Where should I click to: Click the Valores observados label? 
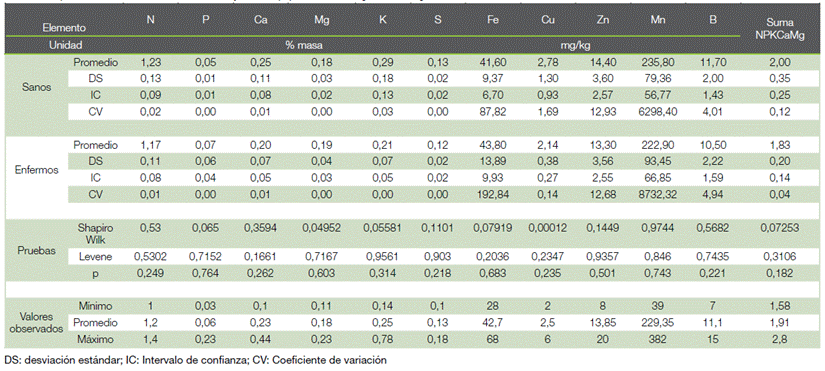point(38,322)
